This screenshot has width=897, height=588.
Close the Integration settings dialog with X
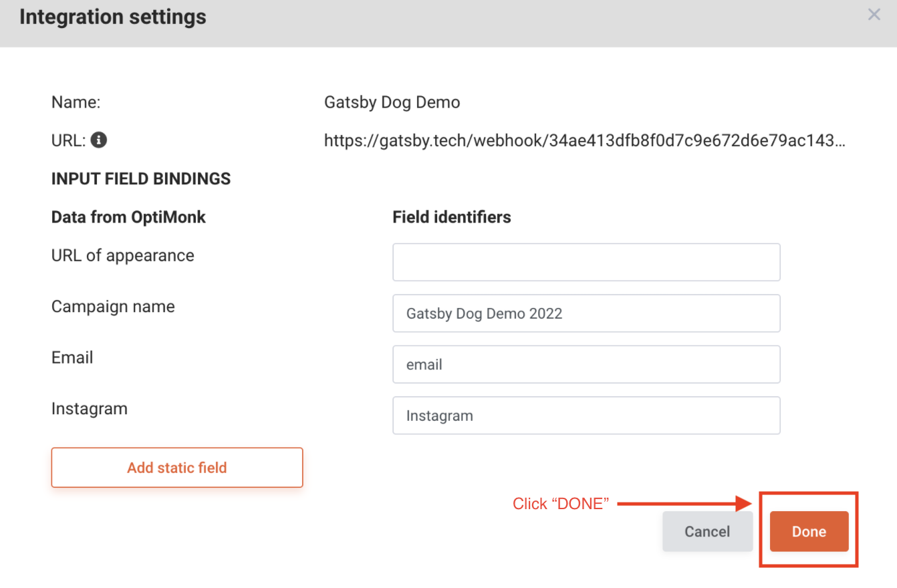(x=874, y=14)
